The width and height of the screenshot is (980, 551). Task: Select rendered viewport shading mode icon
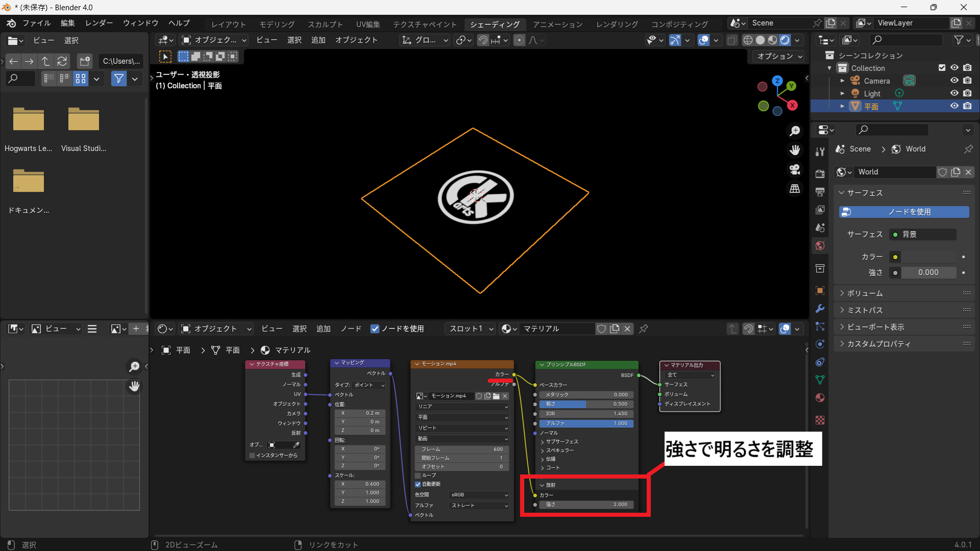click(785, 40)
